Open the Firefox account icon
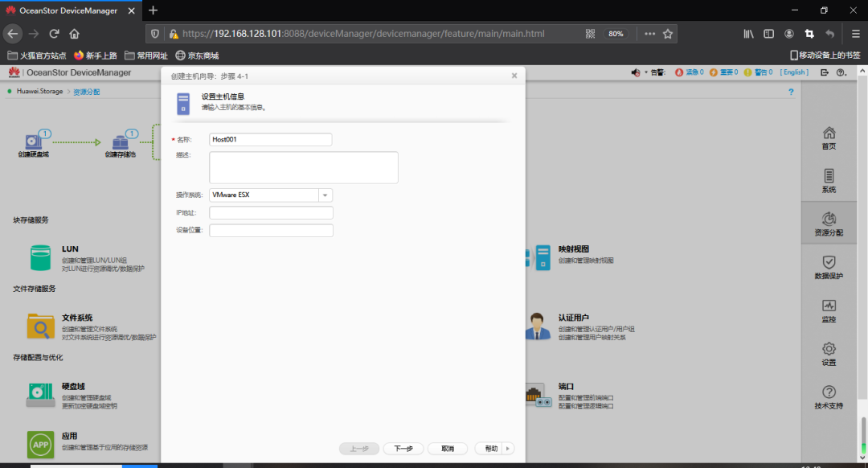Screen dimensions: 868x468 click(789, 34)
